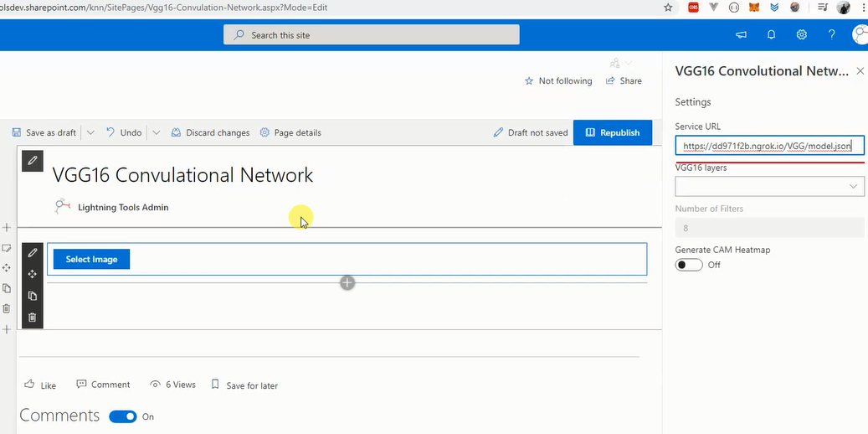This screenshot has width=868, height=434.
Task: Turn off the Comments toggle
Action: (123, 416)
